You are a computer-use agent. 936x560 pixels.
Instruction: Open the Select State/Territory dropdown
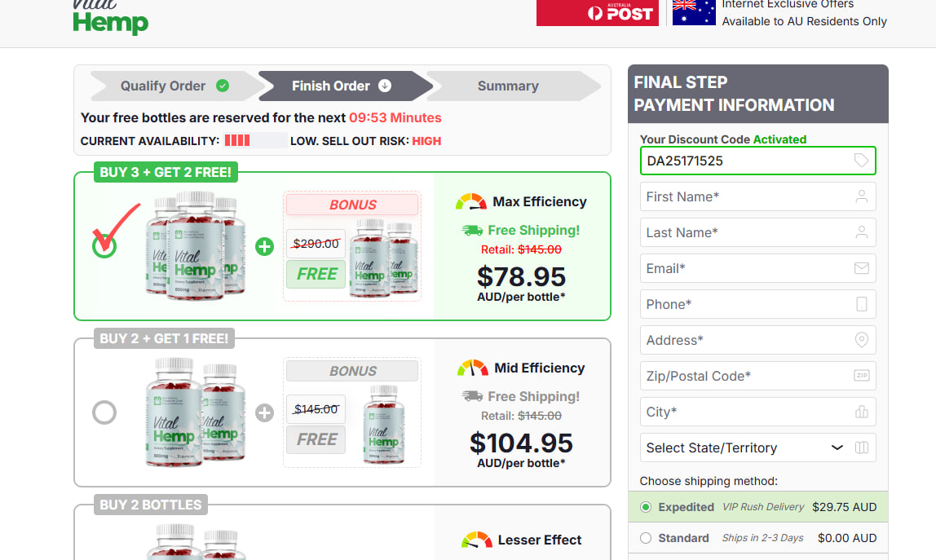[x=757, y=448]
